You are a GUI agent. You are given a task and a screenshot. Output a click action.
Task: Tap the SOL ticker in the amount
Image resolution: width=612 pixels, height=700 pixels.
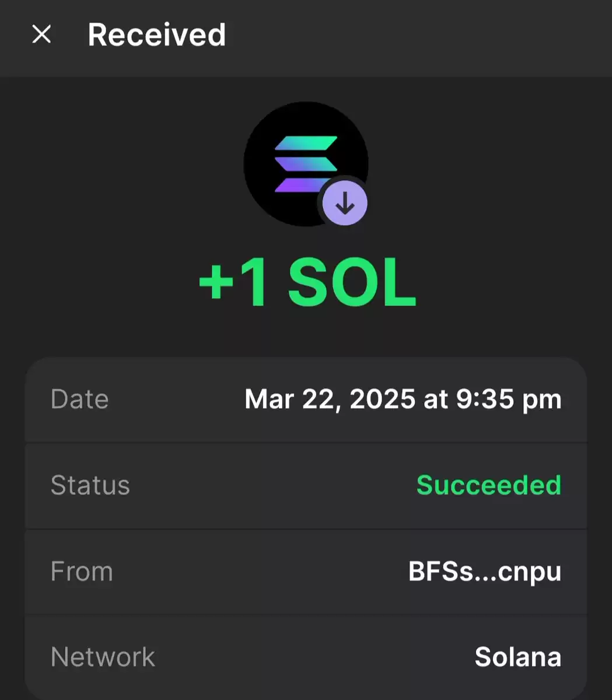point(352,284)
